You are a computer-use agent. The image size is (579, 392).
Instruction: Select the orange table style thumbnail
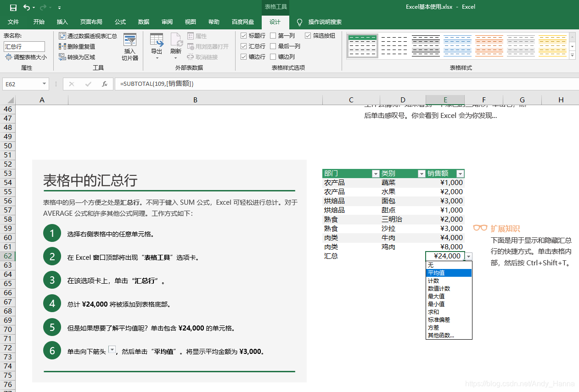(489, 45)
